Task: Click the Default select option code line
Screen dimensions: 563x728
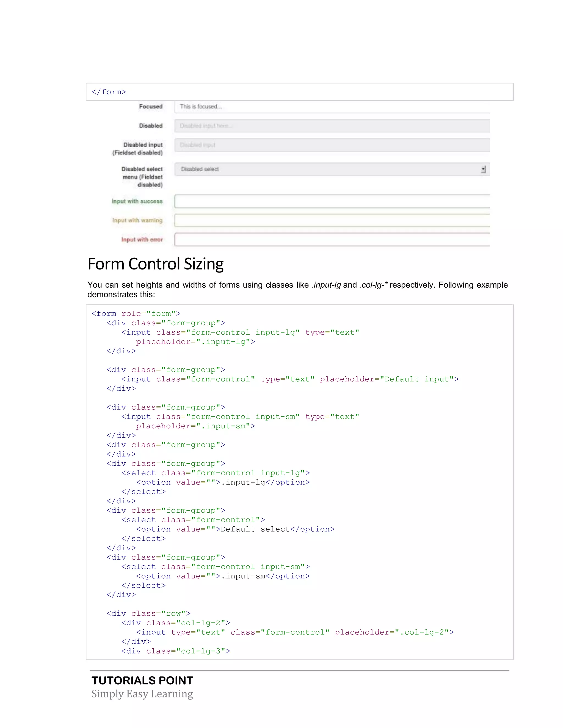Action: 235,529
